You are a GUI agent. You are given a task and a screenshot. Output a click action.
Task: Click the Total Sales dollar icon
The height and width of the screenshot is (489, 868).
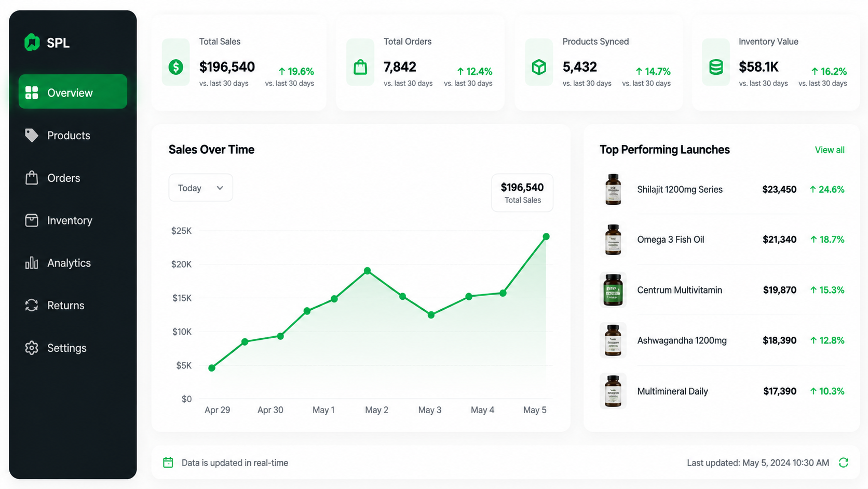pos(176,67)
